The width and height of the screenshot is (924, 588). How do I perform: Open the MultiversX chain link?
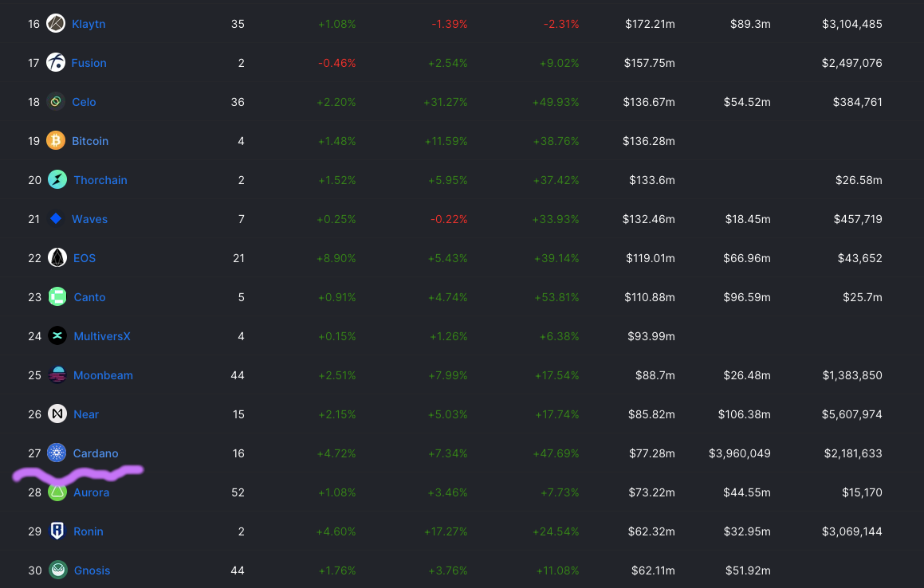(x=102, y=336)
